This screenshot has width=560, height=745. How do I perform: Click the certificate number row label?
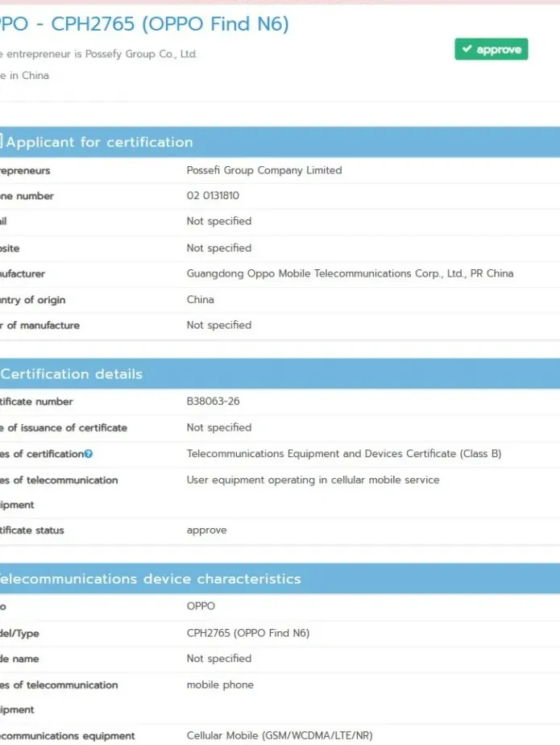(36, 402)
